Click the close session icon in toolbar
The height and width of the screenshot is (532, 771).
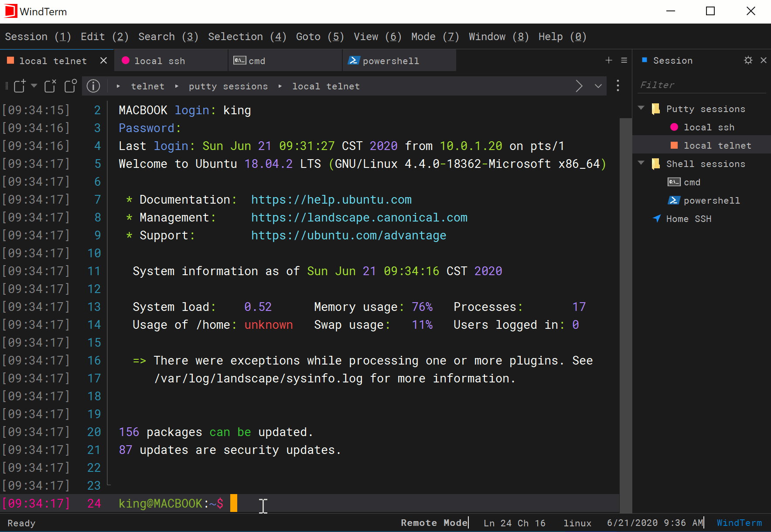50,86
